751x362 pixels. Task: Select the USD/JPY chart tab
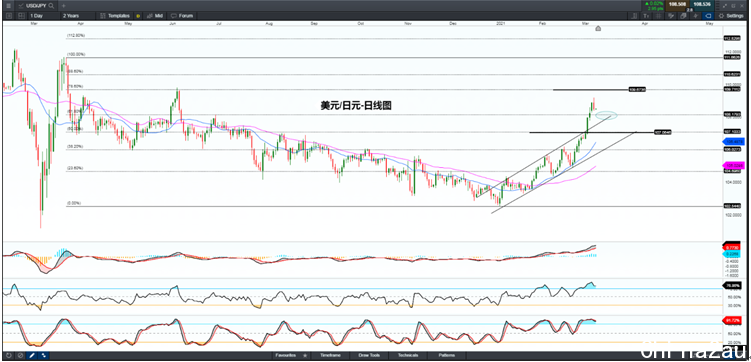pyautogui.click(x=36, y=6)
